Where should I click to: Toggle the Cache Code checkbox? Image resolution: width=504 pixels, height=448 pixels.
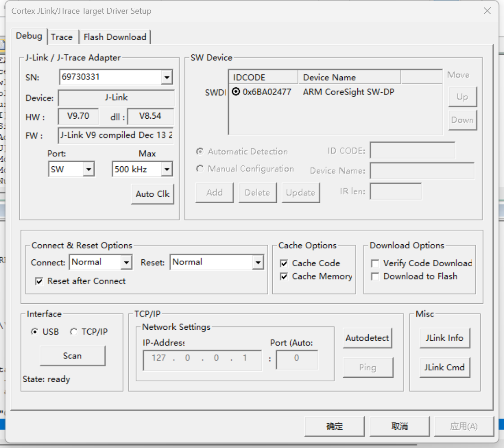pyautogui.click(x=284, y=264)
